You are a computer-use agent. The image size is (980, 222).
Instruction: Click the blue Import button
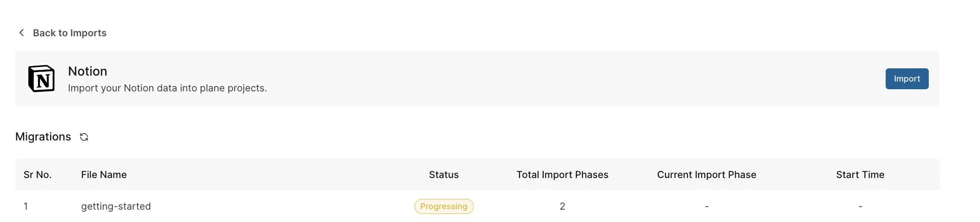click(907, 79)
